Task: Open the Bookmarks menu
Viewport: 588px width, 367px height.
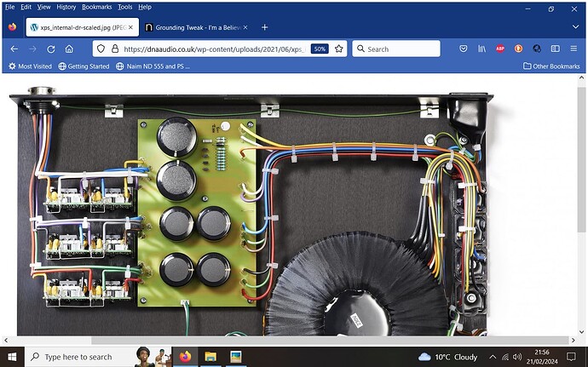Action: pos(99,7)
